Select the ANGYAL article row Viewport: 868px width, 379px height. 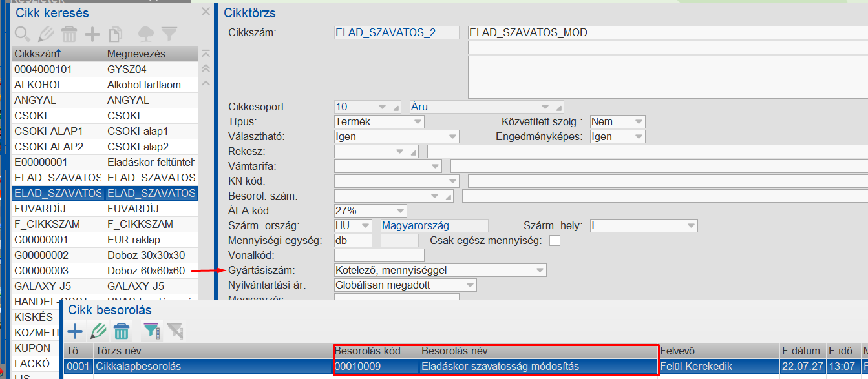105,100
